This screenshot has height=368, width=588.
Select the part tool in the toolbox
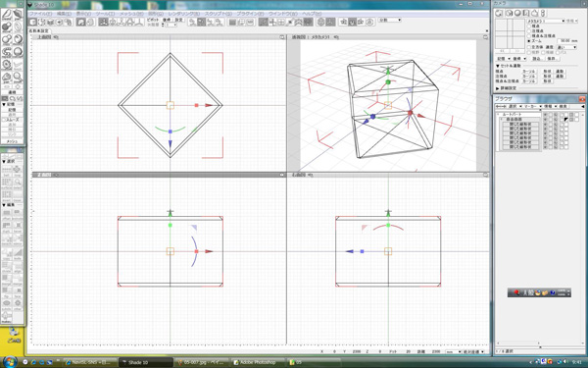18,15
